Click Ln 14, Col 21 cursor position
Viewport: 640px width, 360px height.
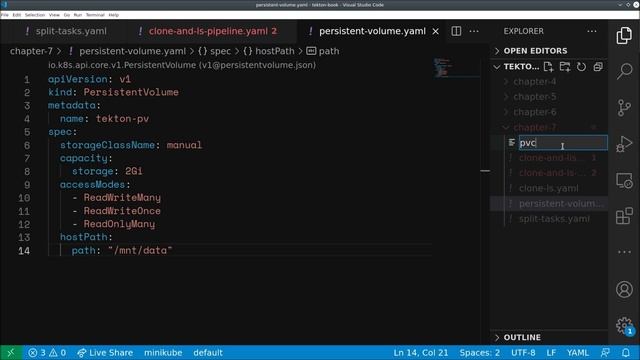420,353
